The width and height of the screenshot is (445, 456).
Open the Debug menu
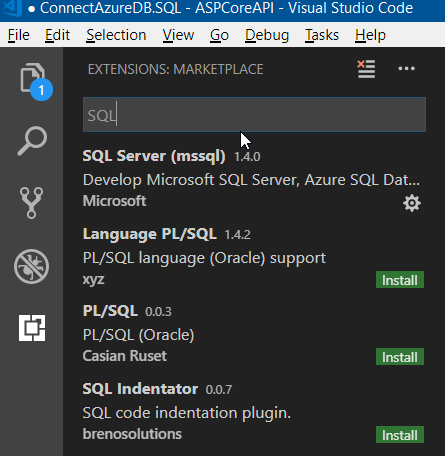tap(267, 35)
